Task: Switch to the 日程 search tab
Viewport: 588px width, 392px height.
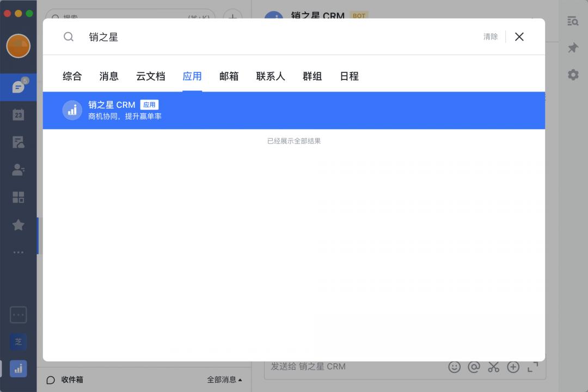Action: click(x=349, y=76)
